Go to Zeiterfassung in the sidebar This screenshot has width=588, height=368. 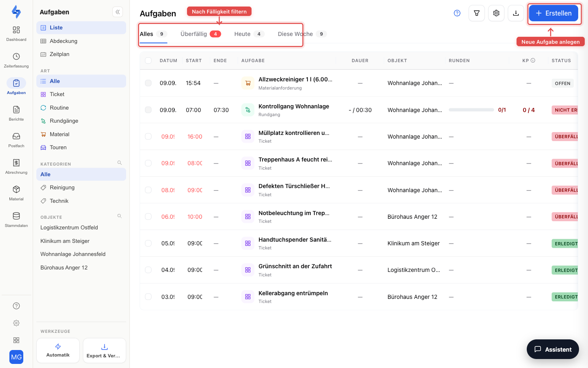(16, 60)
